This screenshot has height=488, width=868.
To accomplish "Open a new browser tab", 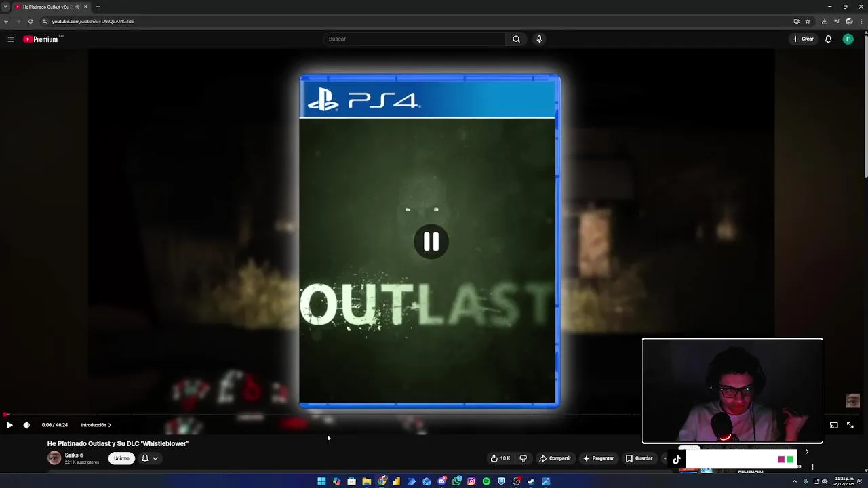I will tap(98, 7).
